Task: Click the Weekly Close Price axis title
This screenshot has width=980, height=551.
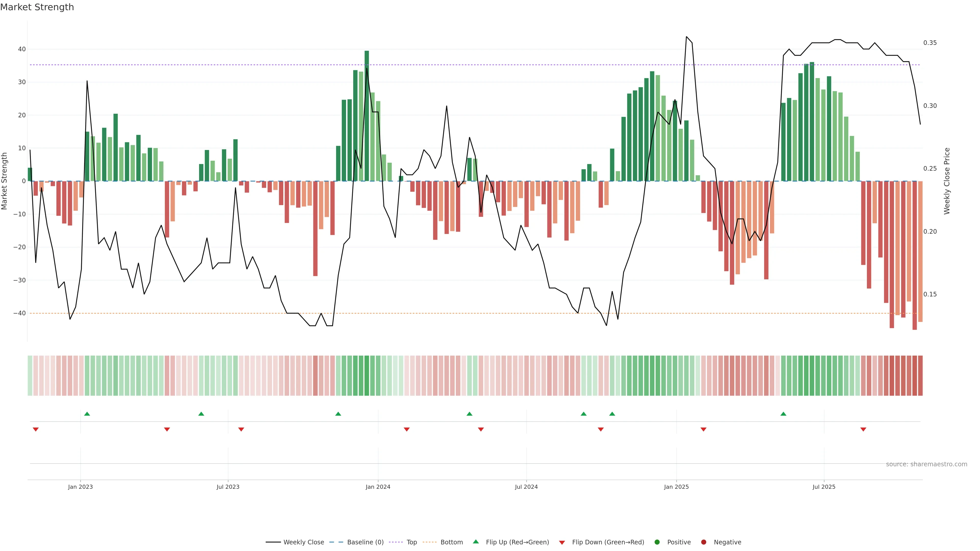Action: pos(947,181)
